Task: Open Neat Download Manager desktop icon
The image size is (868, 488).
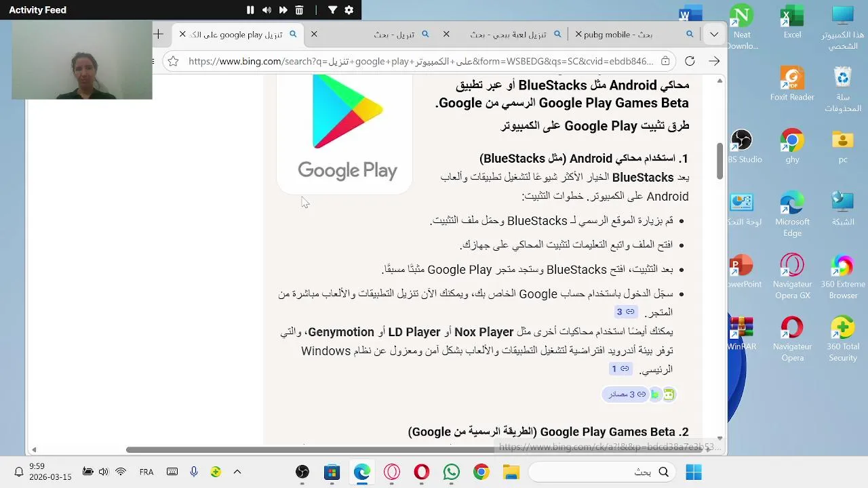Action: point(742,27)
